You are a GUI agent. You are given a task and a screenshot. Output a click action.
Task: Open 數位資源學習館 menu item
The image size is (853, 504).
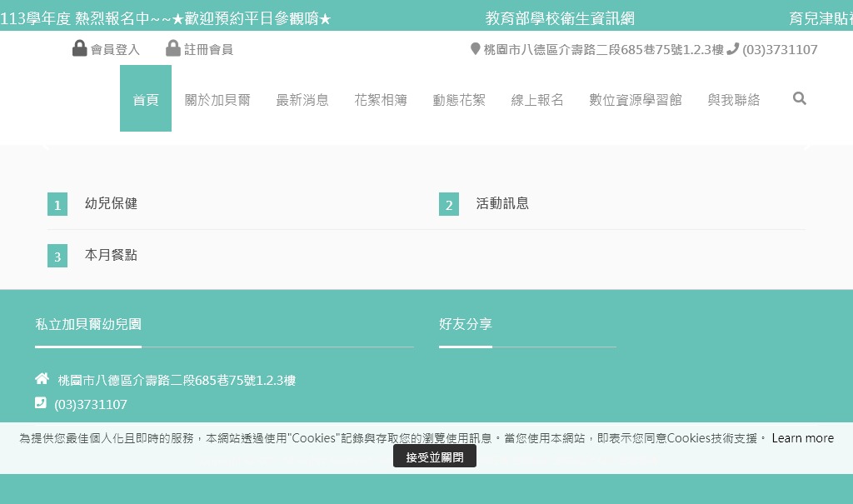[x=636, y=100]
